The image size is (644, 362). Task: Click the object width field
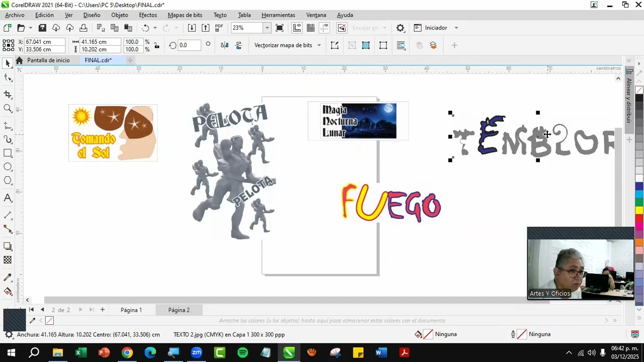tap(100, 42)
